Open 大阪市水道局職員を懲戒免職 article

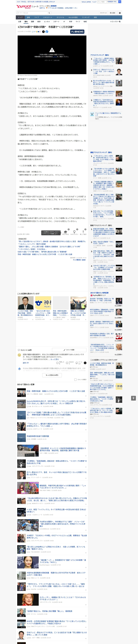[56, 574]
